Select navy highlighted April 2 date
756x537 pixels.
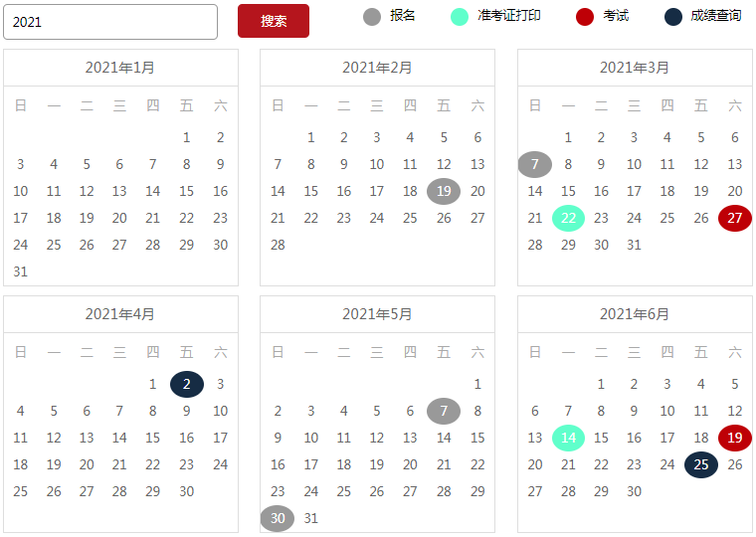tap(187, 385)
